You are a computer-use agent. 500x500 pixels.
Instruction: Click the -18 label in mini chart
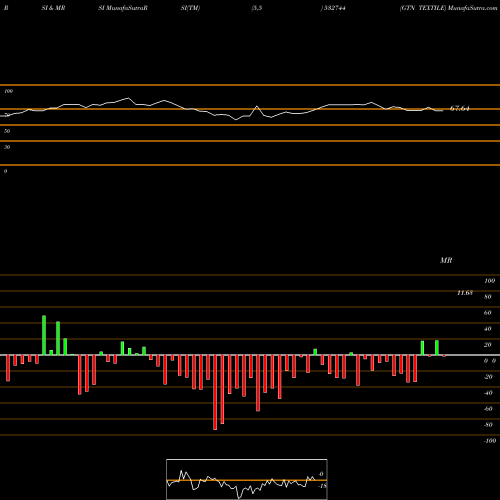[x=322, y=486]
